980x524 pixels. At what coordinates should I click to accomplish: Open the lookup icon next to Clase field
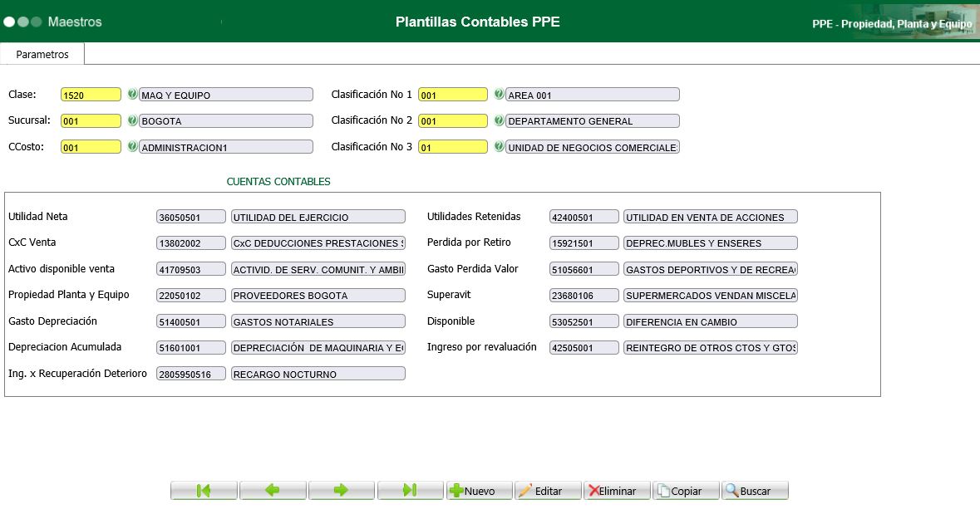132,94
